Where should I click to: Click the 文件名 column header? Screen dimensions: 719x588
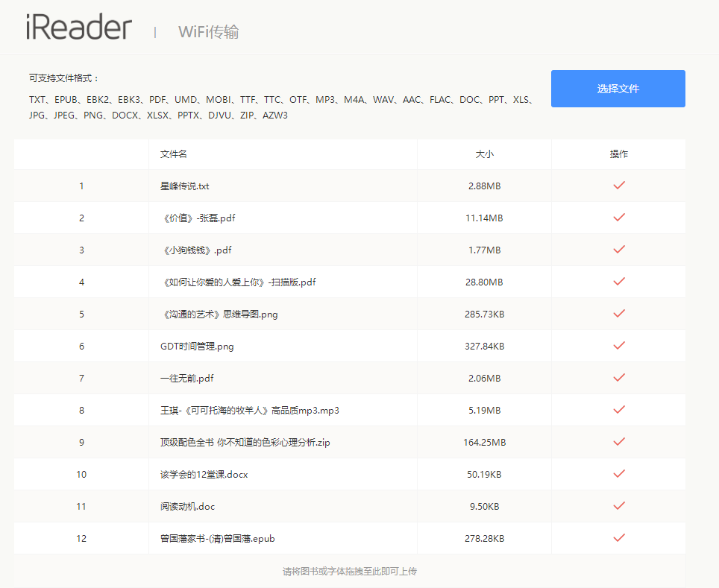(173, 154)
